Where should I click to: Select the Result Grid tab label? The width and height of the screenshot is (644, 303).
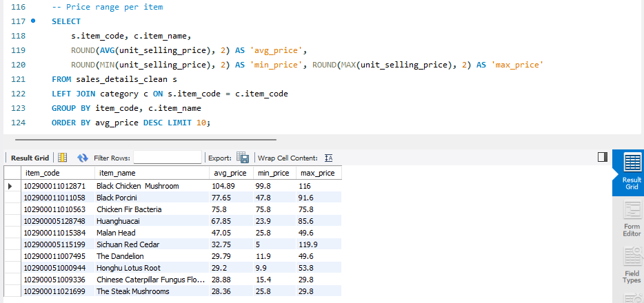(30, 158)
